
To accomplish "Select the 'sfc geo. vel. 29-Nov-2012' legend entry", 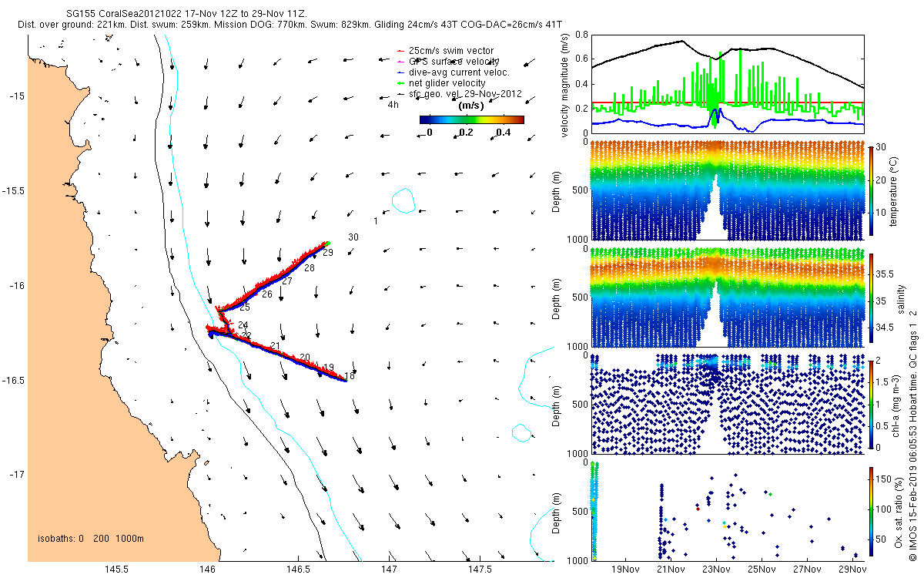I will 460,93.
